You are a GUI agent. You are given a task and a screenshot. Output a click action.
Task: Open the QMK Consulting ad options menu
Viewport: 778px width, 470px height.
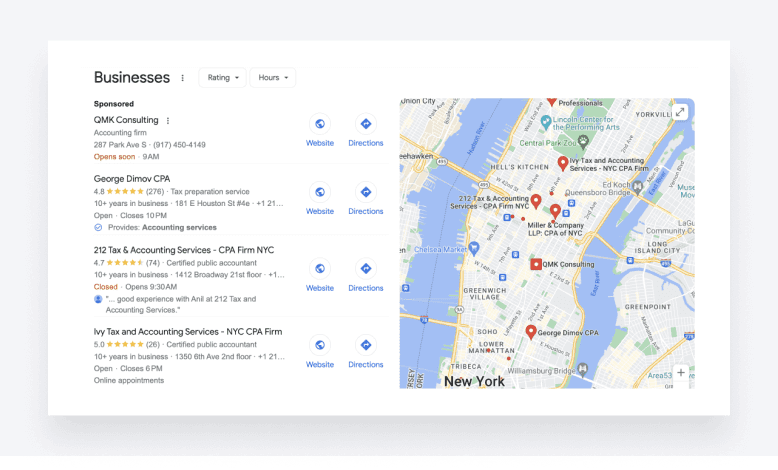[x=168, y=121]
